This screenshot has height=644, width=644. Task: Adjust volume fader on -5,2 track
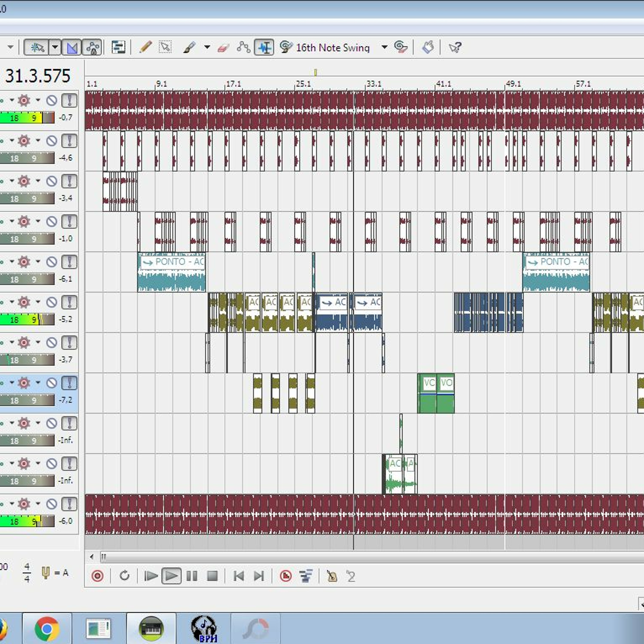pos(27,320)
